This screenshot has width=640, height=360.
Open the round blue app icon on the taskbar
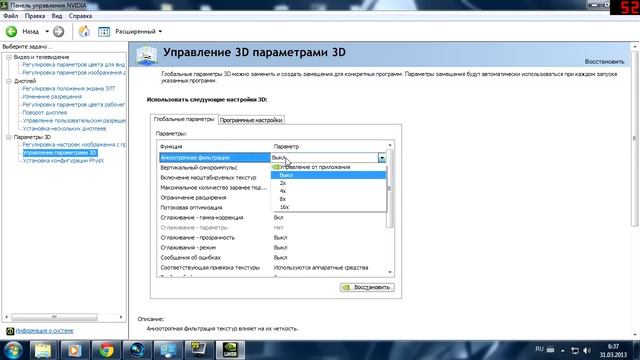(137, 350)
